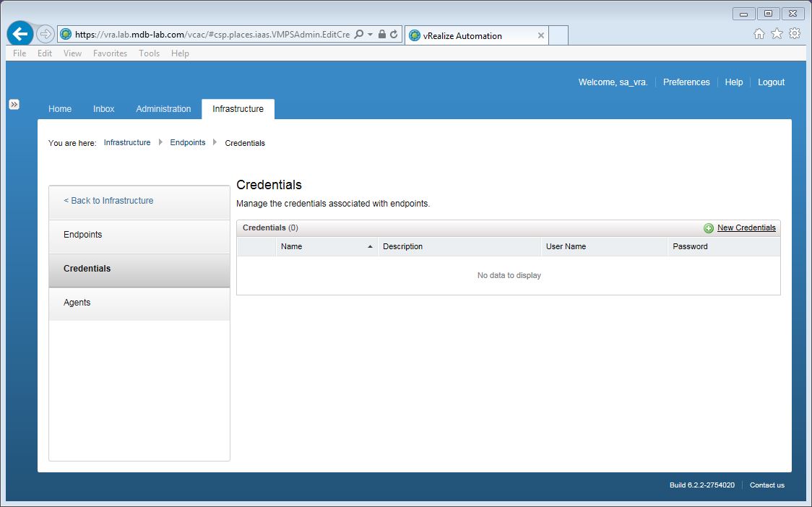The image size is (812, 507).
Task: Close the vRealize Automation browser tab
Action: 541,35
